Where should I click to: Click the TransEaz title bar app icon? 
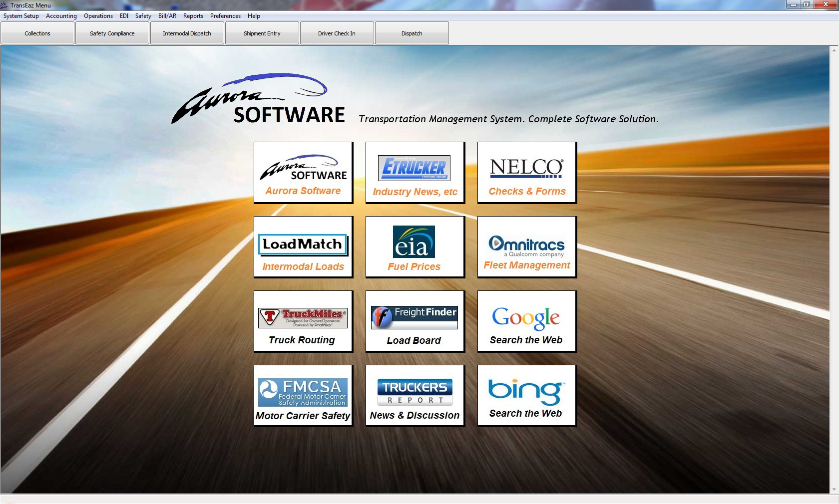4,5
